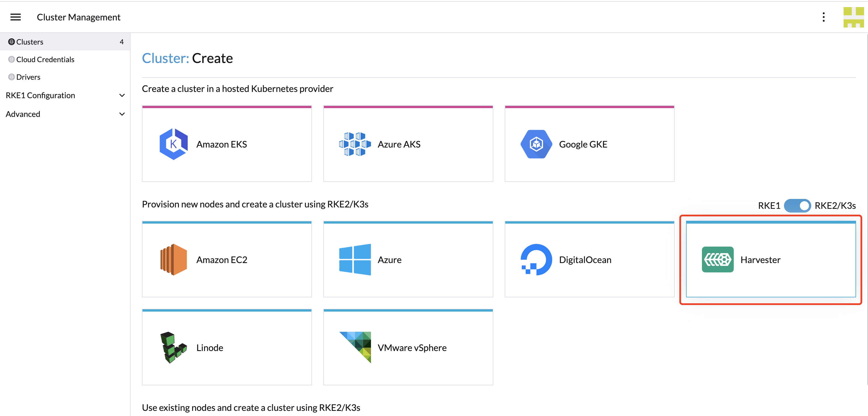The width and height of the screenshot is (868, 416).
Task: Click the green Harvester icon
Action: coord(717,260)
